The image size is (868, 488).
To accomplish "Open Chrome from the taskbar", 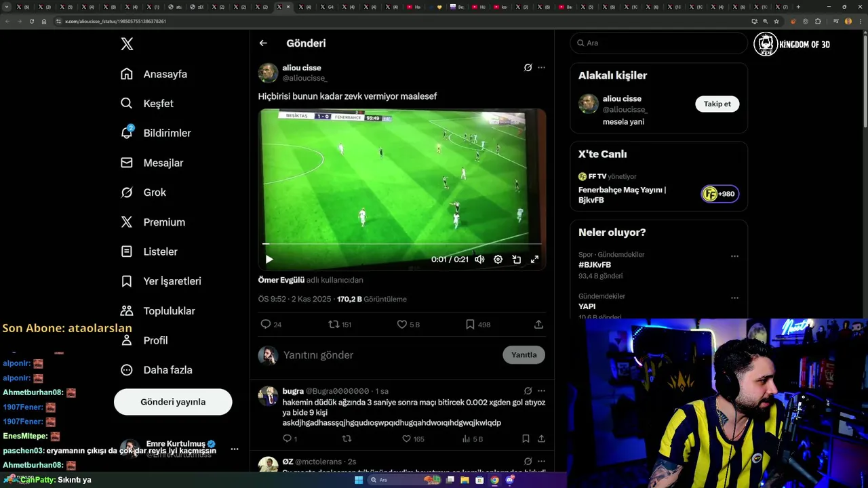I will point(494,480).
